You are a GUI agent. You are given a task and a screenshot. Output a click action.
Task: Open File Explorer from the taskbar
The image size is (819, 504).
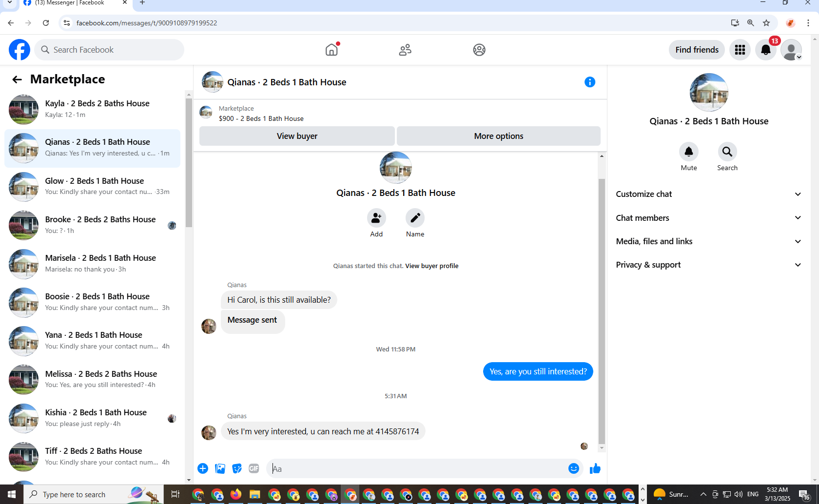[254, 495]
